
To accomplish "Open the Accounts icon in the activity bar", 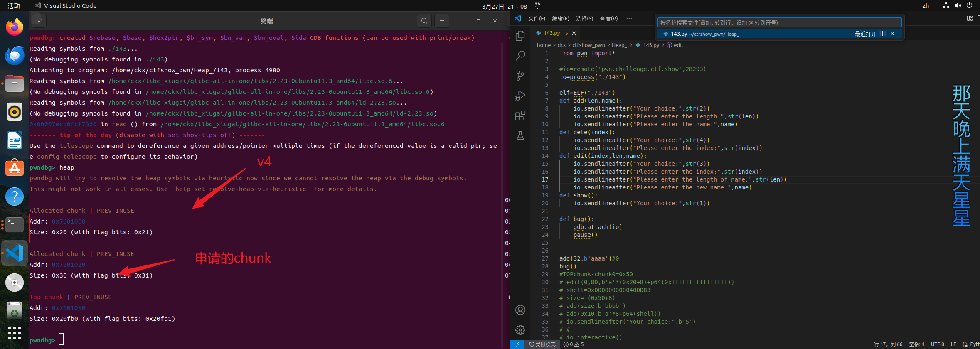I will 520,310.
